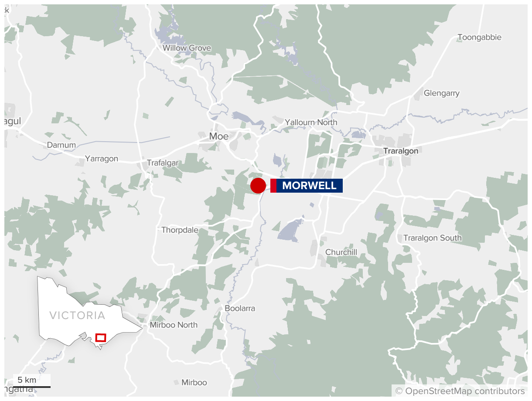Click the Churchill place label
The image size is (532, 401).
[341, 252]
